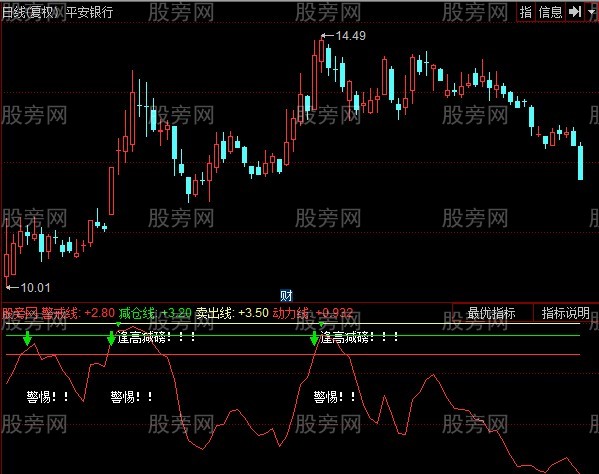Screen dimensions: 599x474
Task: Click 警戒线 +2.80 indicator value
Action: coord(78,313)
